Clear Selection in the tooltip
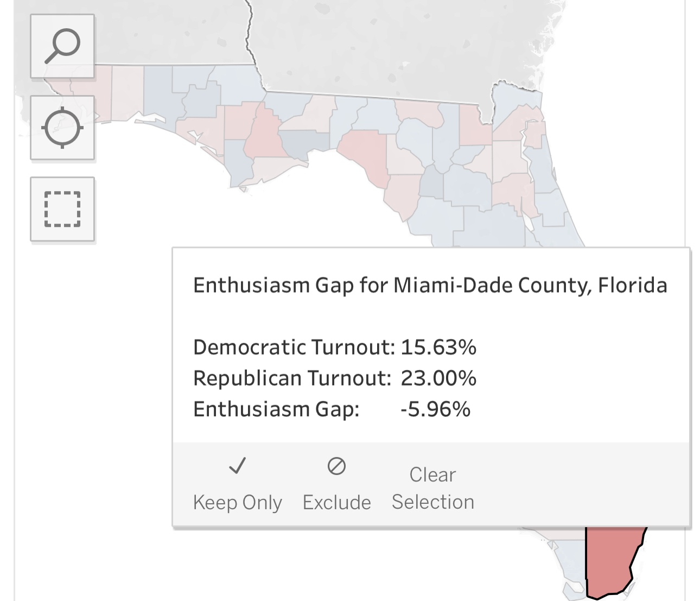This screenshot has height=601, width=700. [432, 488]
